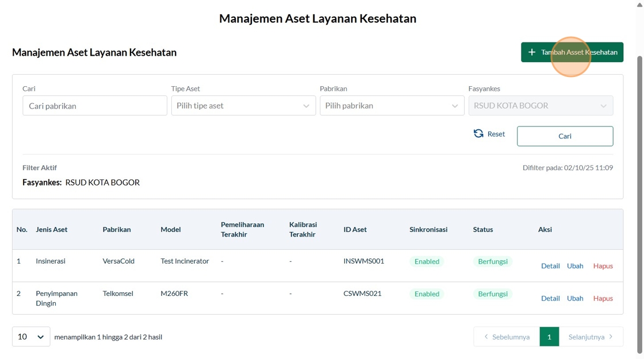The image size is (644, 359).
Task: Open the Pabrikan dropdown
Action: 392,106
